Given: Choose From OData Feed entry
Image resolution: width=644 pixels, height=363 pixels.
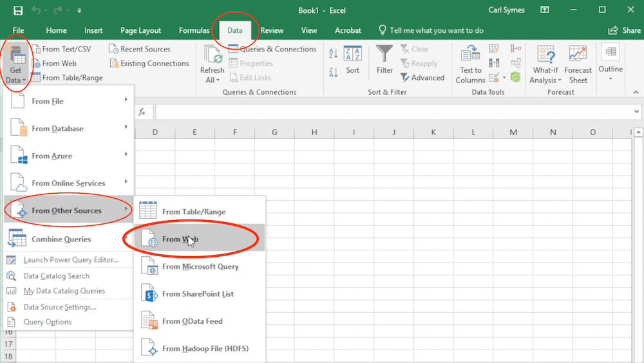Looking at the screenshot, I should point(193,321).
